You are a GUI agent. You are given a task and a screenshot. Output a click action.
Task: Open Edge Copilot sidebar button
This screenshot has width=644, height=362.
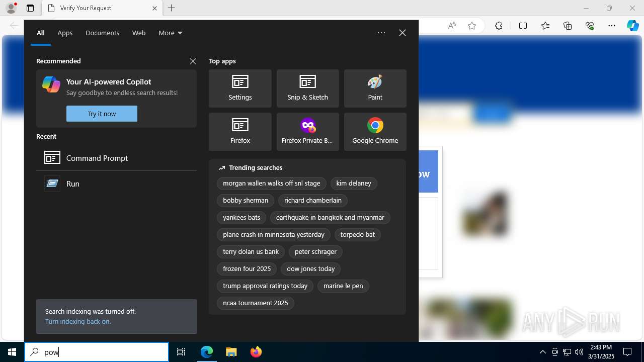[633, 26]
